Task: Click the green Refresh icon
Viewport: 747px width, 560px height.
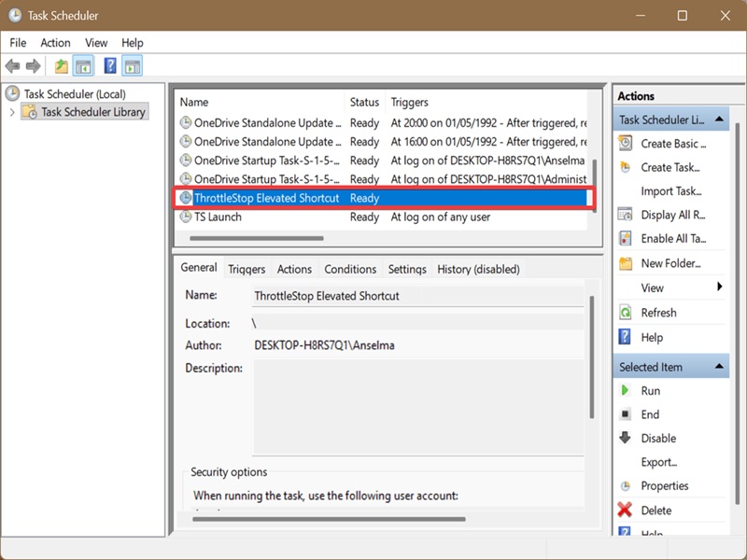Action: [x=625, y=313]
